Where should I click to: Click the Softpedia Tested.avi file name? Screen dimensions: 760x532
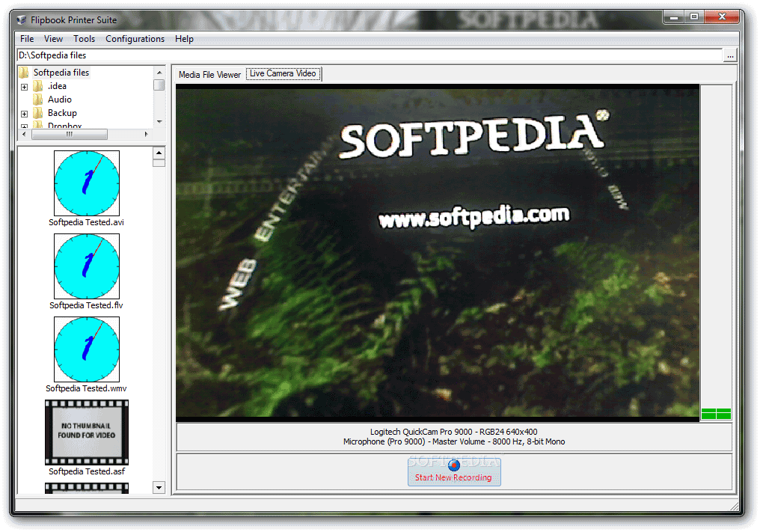tap(86, 222)
